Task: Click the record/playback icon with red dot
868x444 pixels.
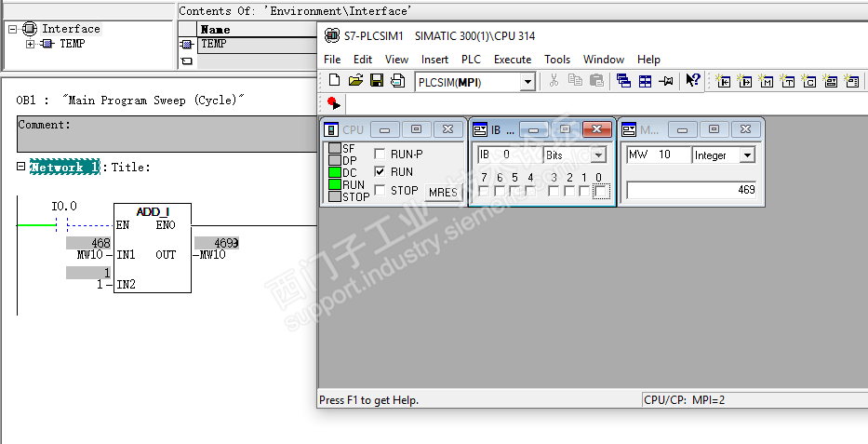Action: (333, 103)
